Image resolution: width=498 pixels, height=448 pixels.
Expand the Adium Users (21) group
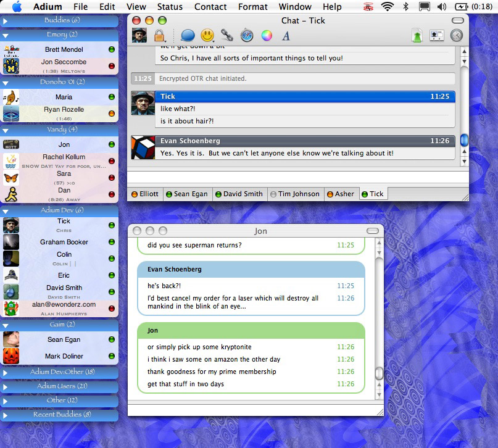coord(59,386)
